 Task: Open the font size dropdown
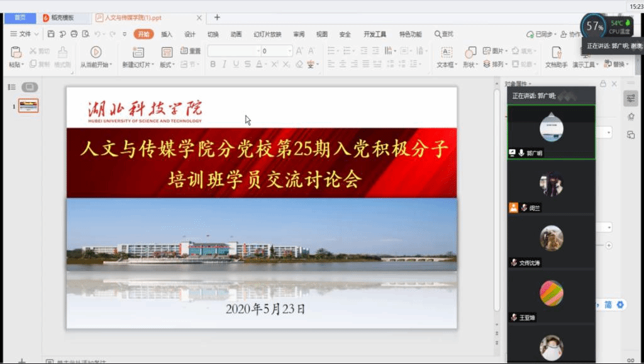[x=290, y=51]
